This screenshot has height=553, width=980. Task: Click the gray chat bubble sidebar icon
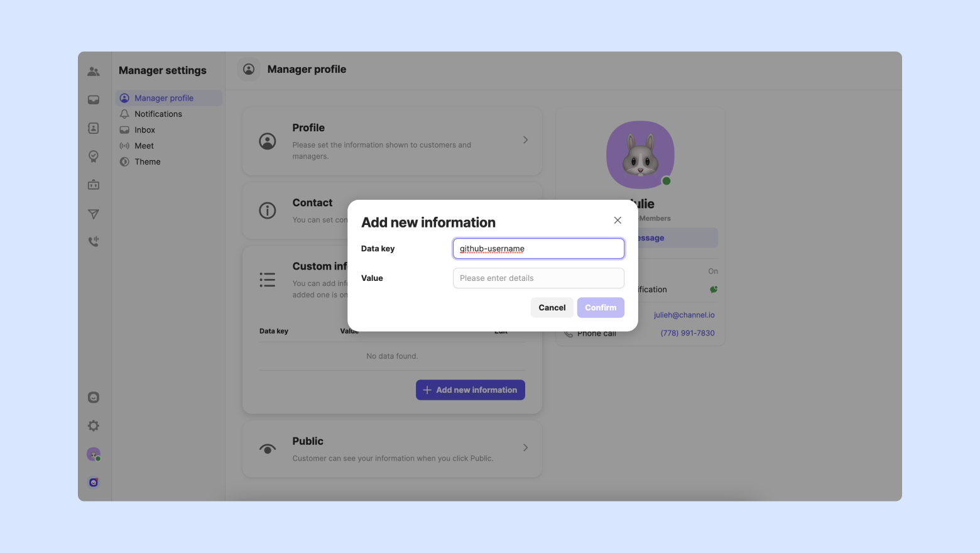pos(94,397)
